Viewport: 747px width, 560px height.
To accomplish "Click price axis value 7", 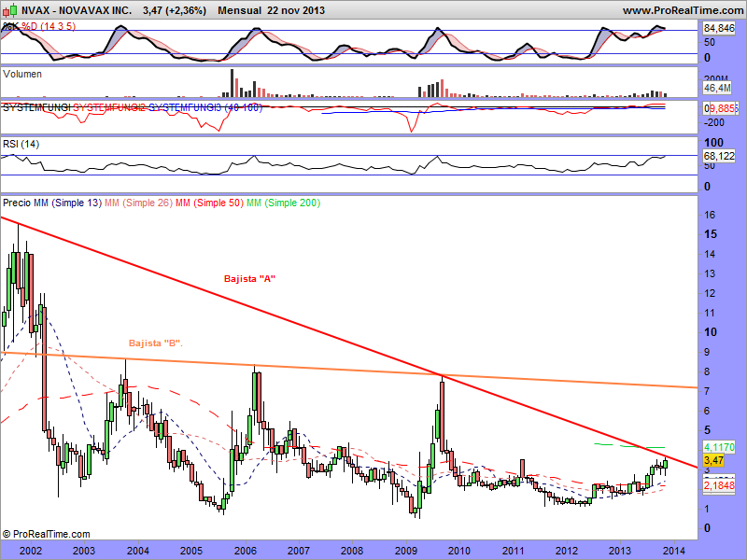I will point(707,391).
